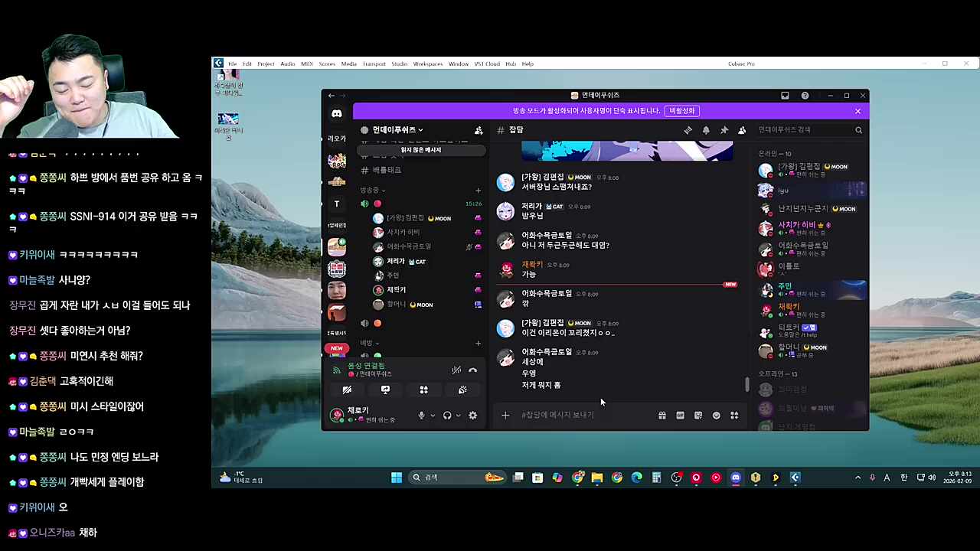Toggle microphone mute in user panel
Screen dimensions: 980x551
click(421, 416)
